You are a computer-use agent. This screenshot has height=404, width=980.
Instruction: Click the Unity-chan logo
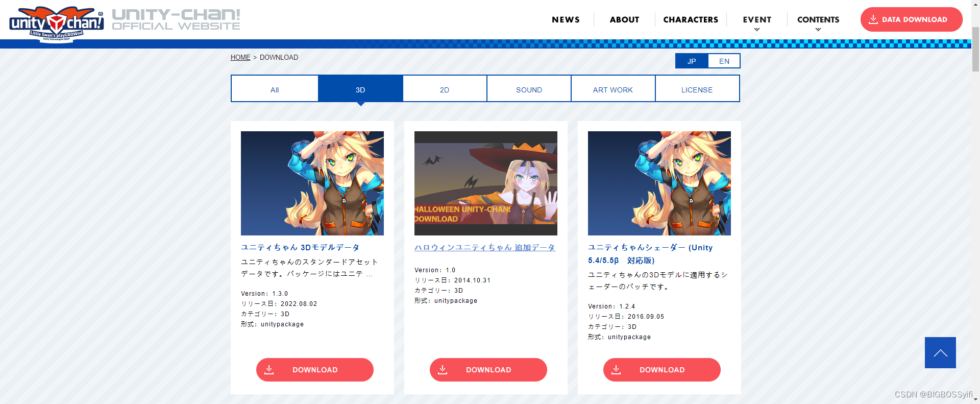coord(56,24)
